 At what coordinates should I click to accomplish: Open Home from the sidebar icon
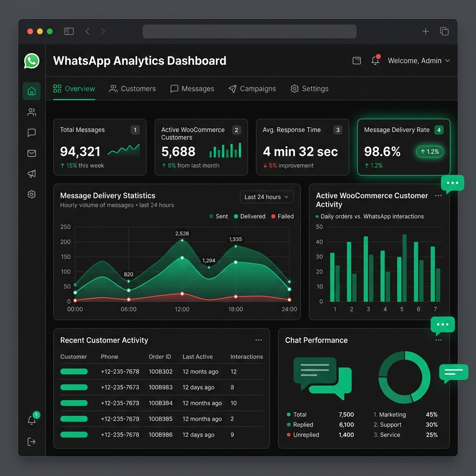(32, 91)
